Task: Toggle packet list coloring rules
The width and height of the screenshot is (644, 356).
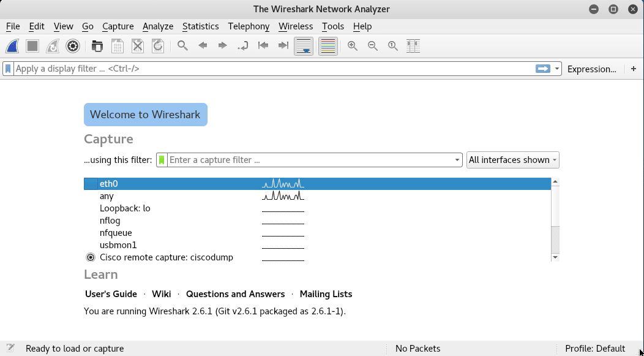Action: pyautogui.click(x=328, y=46)
